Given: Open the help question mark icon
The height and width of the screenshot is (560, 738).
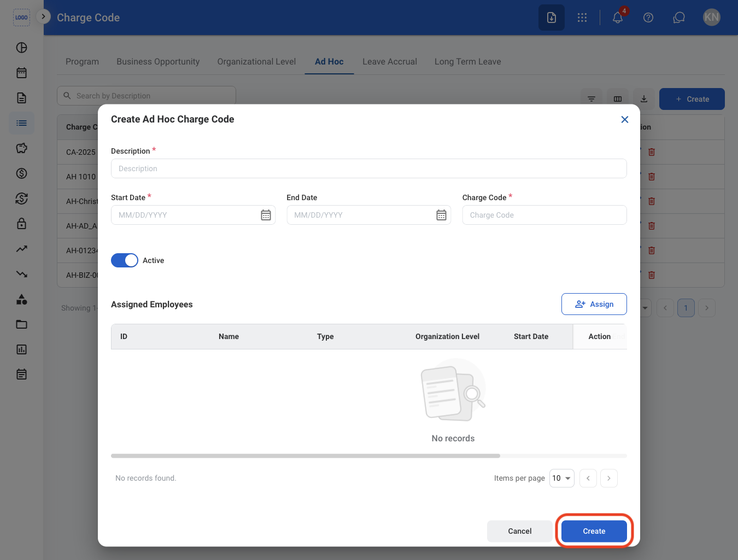Looking at the screenshot, I should click(x=648, y=17).
